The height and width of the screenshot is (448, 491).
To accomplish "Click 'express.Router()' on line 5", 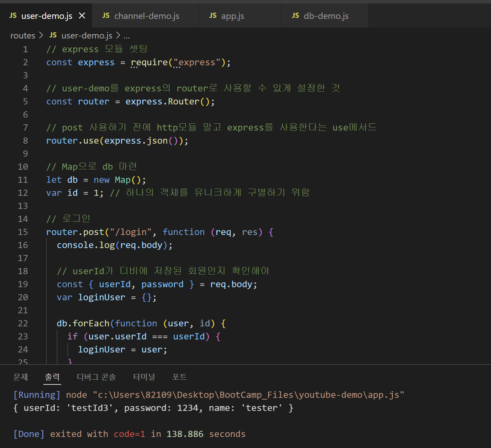I will (x=167, y=102).
